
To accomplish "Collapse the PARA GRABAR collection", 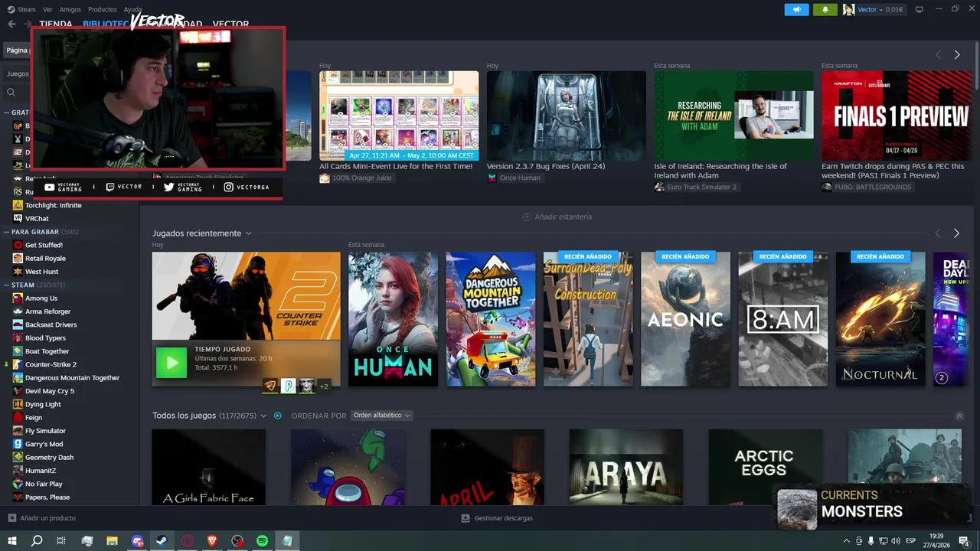I will click(7, 232).
